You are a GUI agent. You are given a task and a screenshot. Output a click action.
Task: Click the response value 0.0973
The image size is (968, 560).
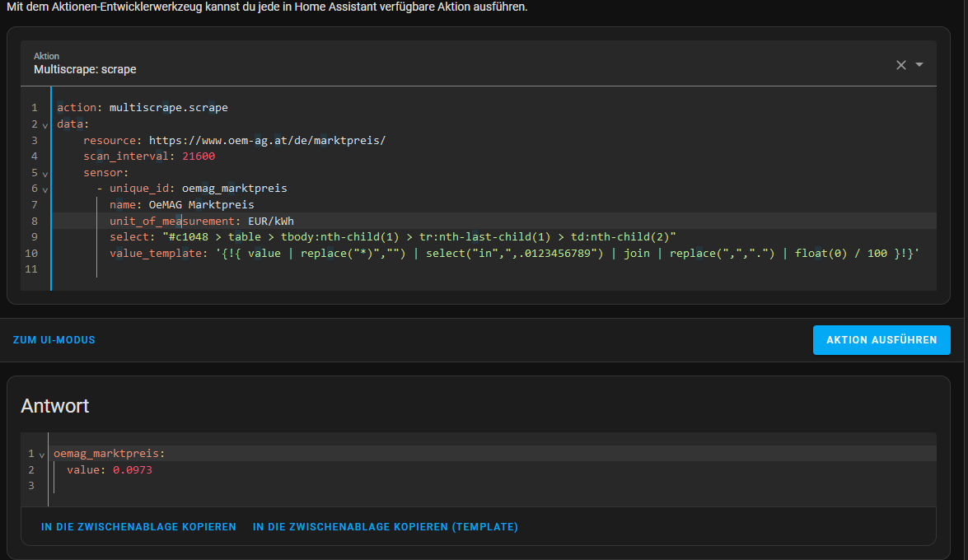click(133, 470)
